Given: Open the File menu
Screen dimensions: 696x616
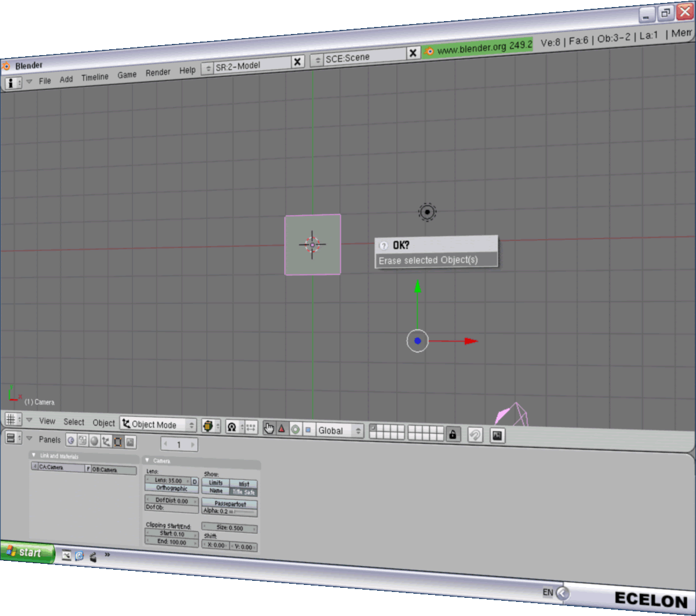Looking at the screenshot, I should pos(45,81).
